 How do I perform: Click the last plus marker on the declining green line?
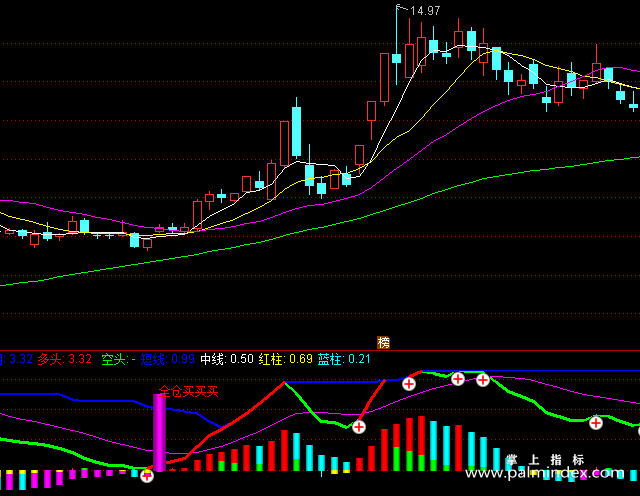(596, 423)
